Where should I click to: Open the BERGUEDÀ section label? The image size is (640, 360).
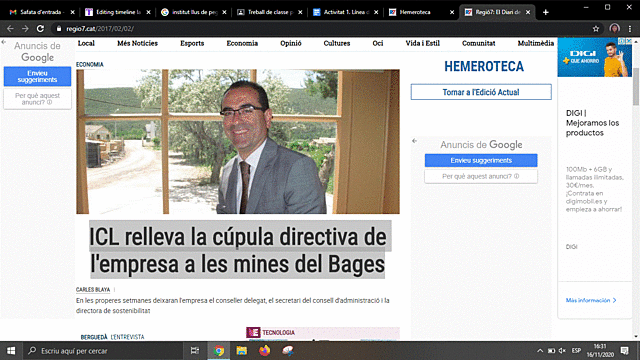point(94,337)
